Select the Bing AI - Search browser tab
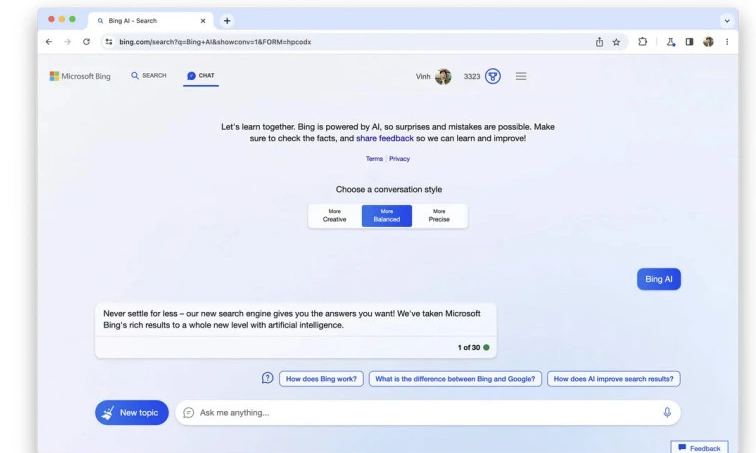756x453 pixels. click(x=150, y=21)
